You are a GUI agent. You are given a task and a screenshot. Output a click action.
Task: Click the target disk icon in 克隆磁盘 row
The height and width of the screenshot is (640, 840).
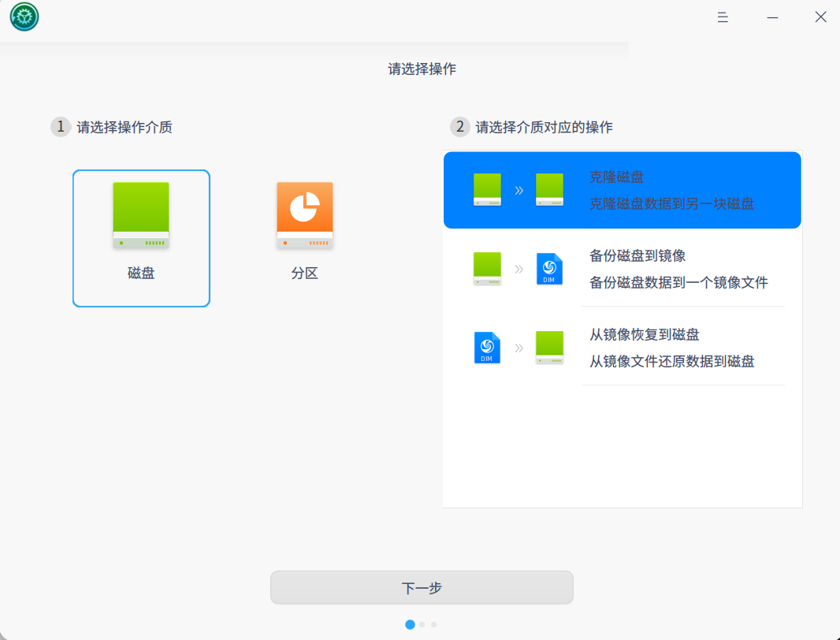pos(550,190)
